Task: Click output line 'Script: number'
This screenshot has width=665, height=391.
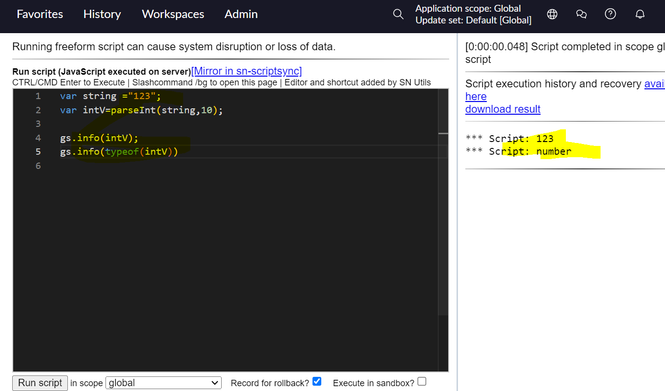Action: pyautogui.click(x=518, y=152)
